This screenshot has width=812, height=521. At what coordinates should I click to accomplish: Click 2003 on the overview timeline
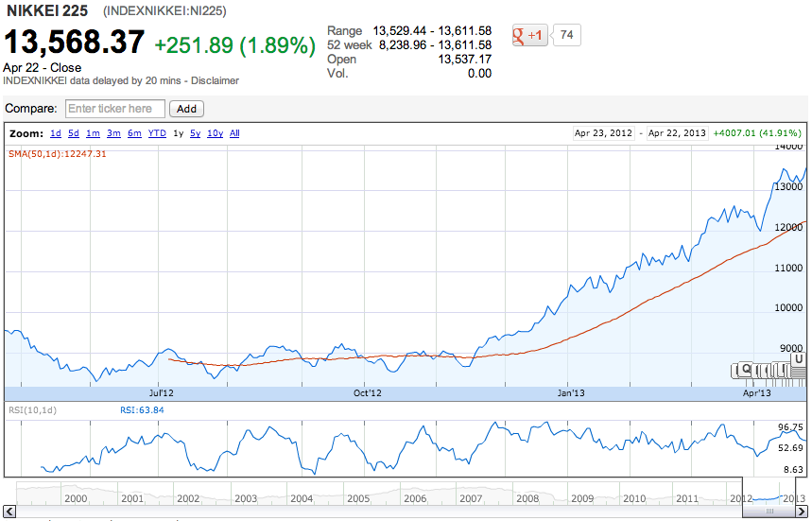246,498
